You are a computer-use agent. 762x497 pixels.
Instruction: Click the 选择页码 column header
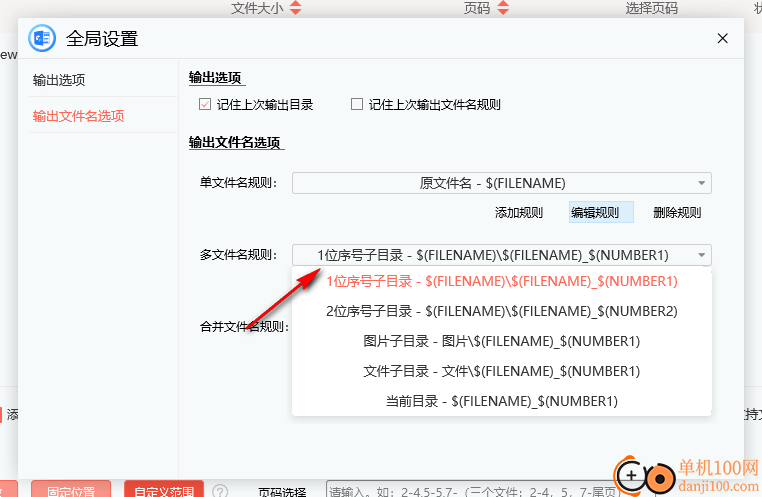pos(651,8)
